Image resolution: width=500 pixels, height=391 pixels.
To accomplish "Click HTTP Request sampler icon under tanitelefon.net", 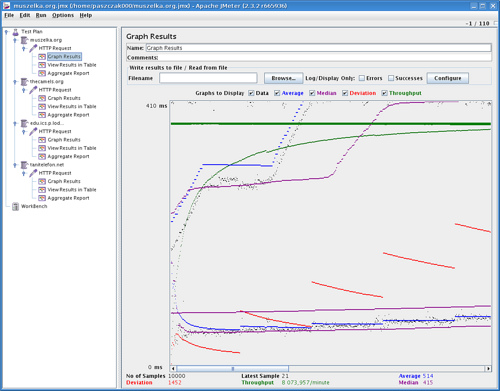I will pos(33,173).
